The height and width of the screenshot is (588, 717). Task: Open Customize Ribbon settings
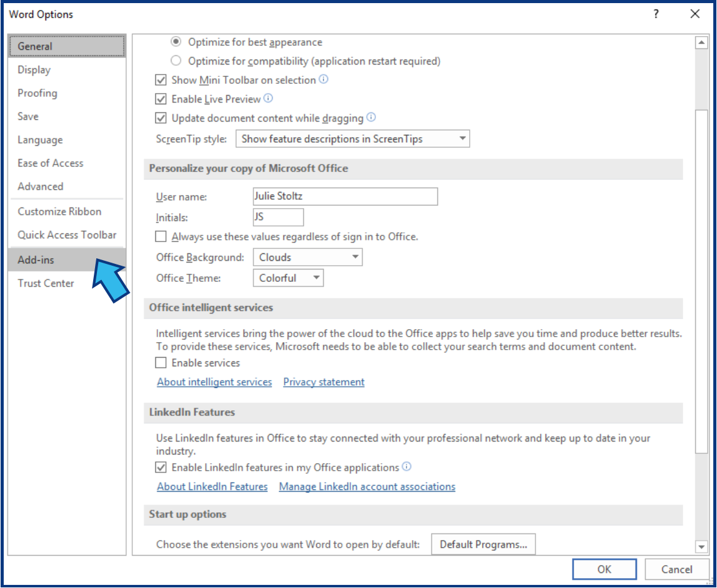[x=66, y=211]
